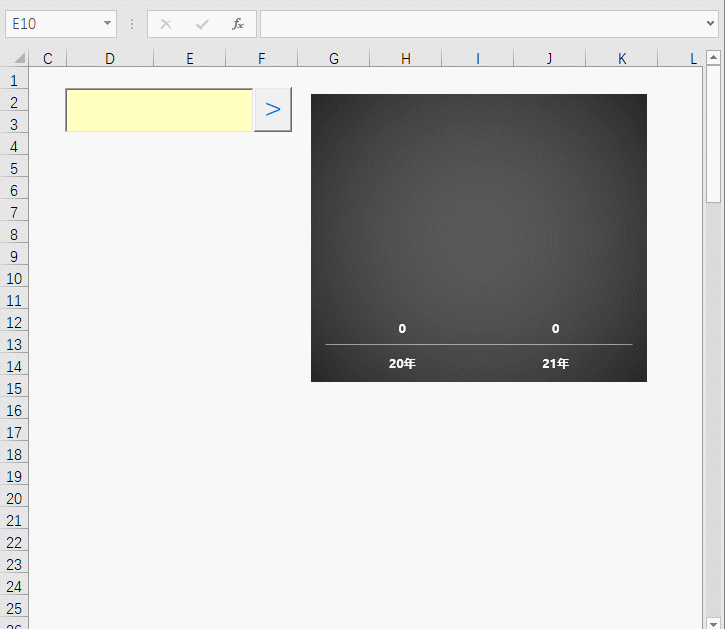Click the yellow input text box
The width and height of the screenshot is (725, 629).
160,110
